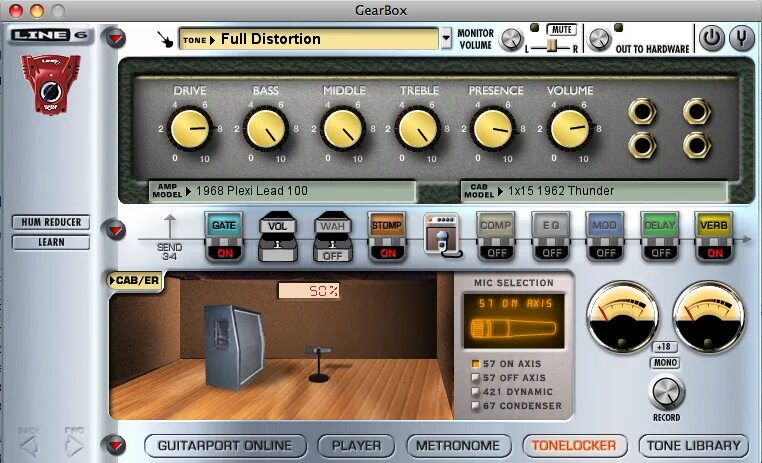Click the glowing microphone image in Mic Selection
The image size is (762, 463).
pos(514,328)
